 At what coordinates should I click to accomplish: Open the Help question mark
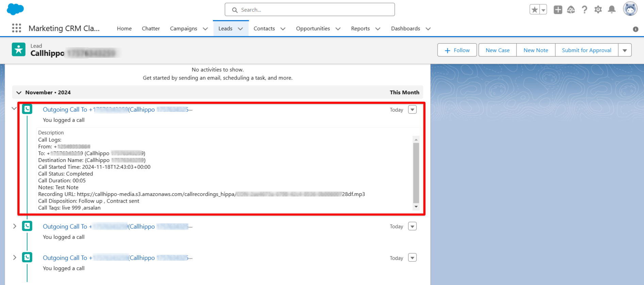tap(584, 10)
